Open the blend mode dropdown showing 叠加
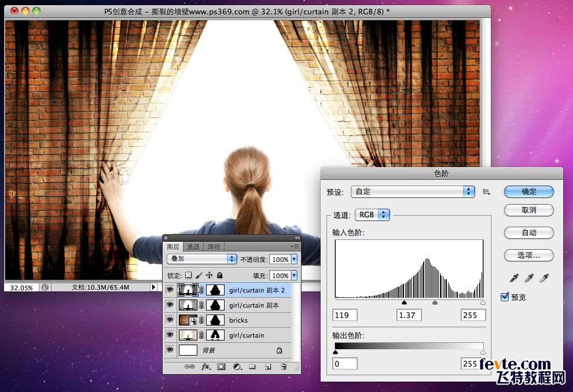Image resolution: width=573 pixels, height=392 pixels. pyautogui.click(x=202, y=259)
